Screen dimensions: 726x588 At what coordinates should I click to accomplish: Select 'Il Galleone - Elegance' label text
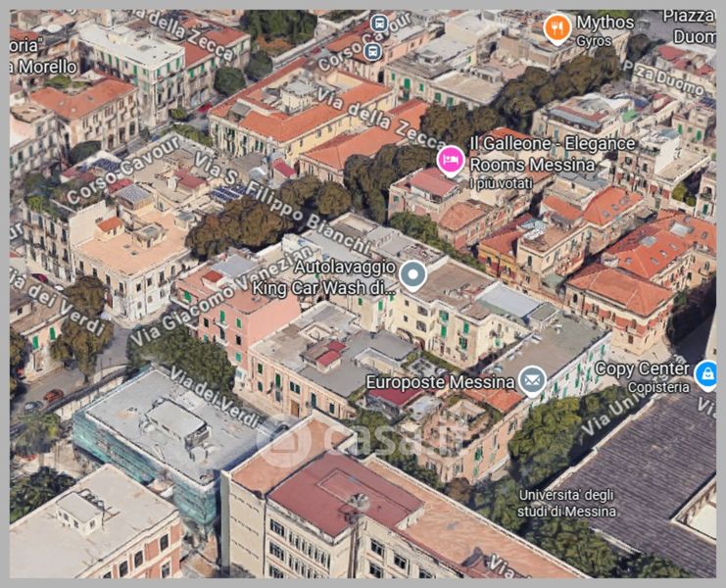click(553, 143)
